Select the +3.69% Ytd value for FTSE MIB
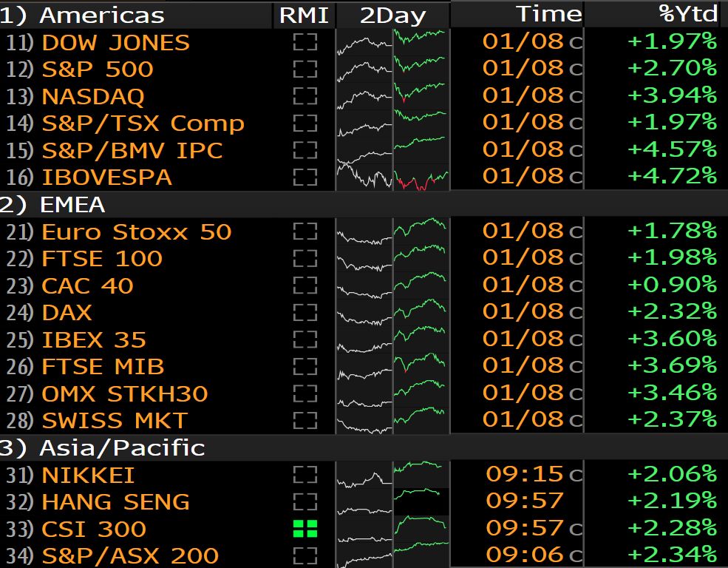The image size is (728, 568). pyautogui.click(x=673, y=365)
